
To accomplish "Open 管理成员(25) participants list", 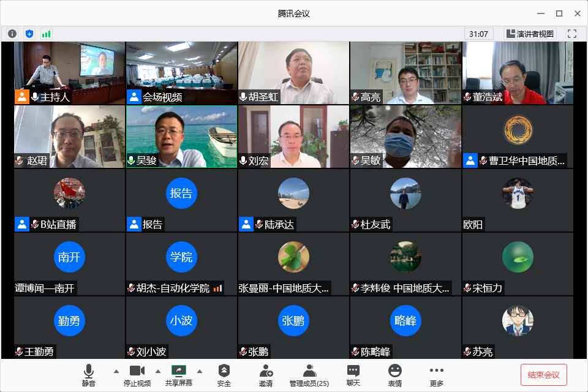I will point(309,375).
